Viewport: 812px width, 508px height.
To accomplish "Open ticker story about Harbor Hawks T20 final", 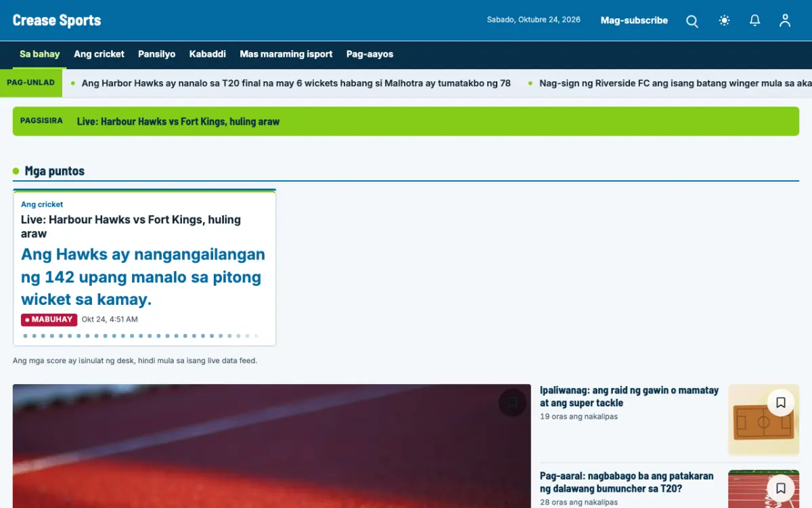I will 296,83.
